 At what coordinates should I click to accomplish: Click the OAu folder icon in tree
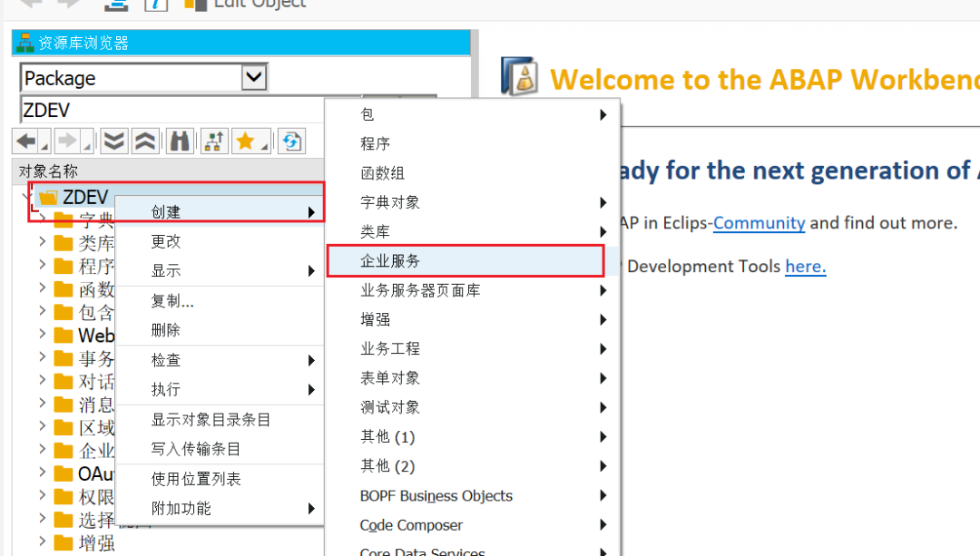pos(64,473)
